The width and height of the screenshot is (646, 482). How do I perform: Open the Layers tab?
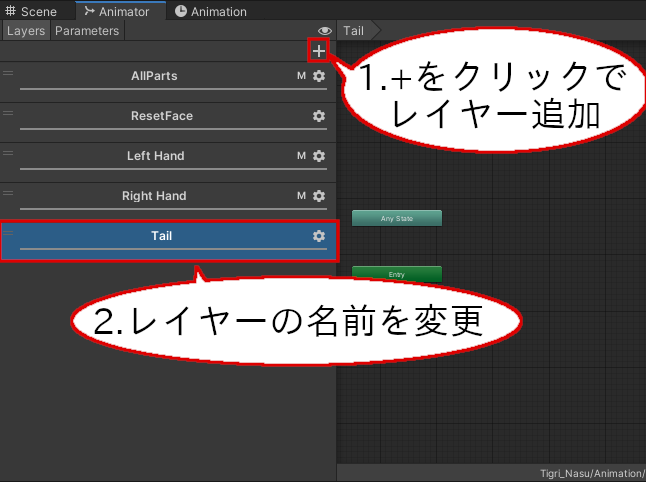pyautogui.click(x=26, y=31)
